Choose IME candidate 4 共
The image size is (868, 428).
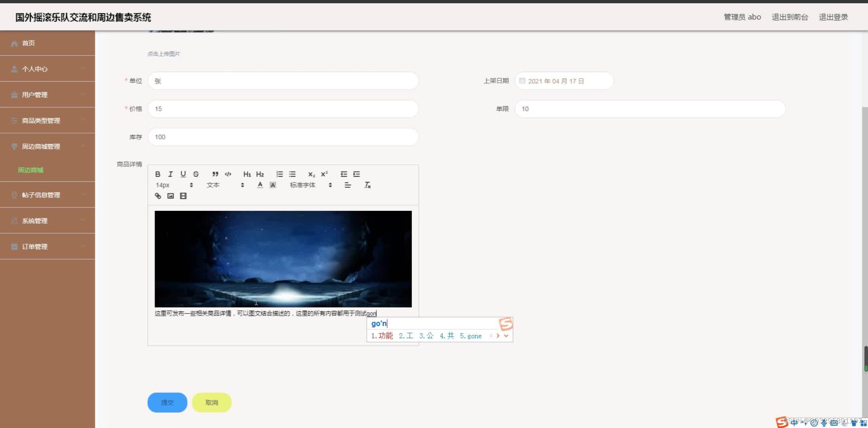click(447, 336)
